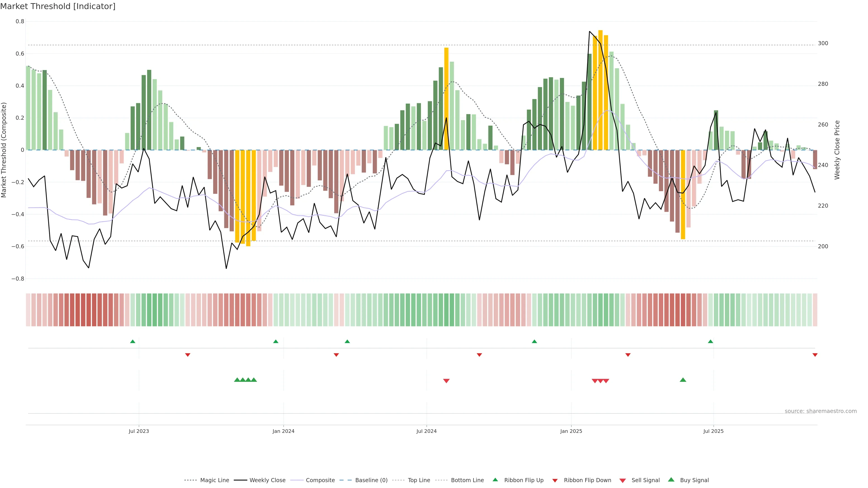
Task: Open the source sharemaestro.com text
Action: (821, 411)
